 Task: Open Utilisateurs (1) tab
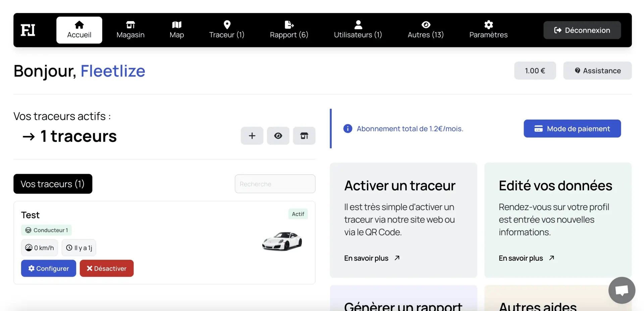tap(358, 30)
